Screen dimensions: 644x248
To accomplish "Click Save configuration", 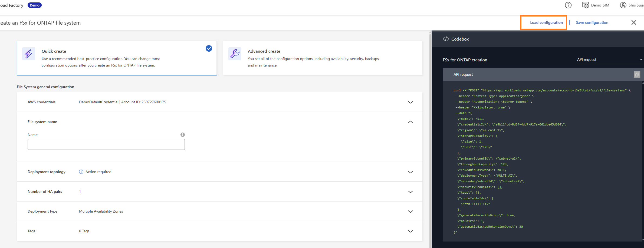I will [592, 22].
